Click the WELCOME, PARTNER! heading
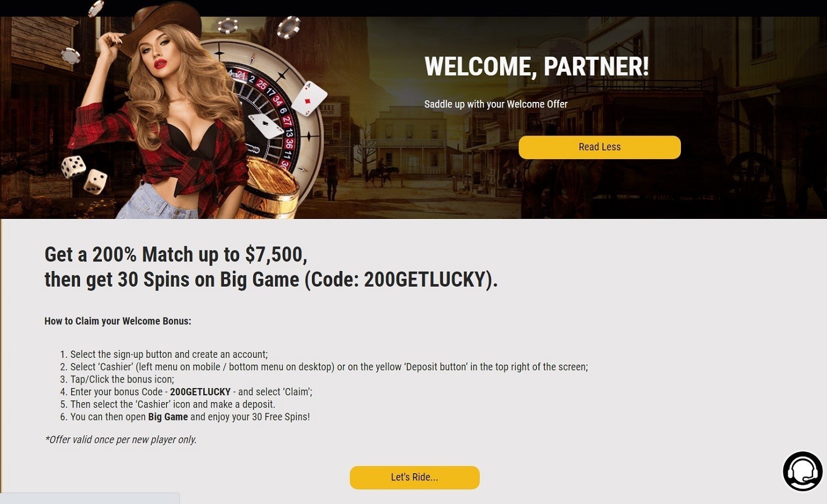The image size is (827, 504). coord(536,67)
